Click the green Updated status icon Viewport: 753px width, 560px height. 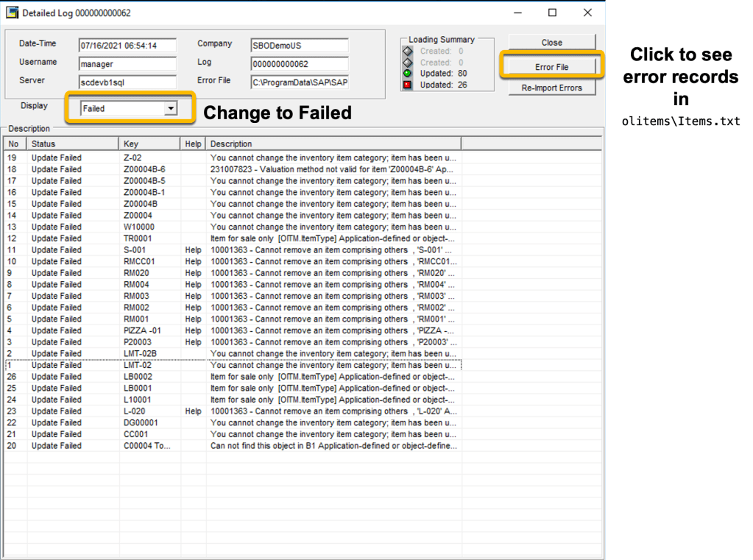point(407,74)
